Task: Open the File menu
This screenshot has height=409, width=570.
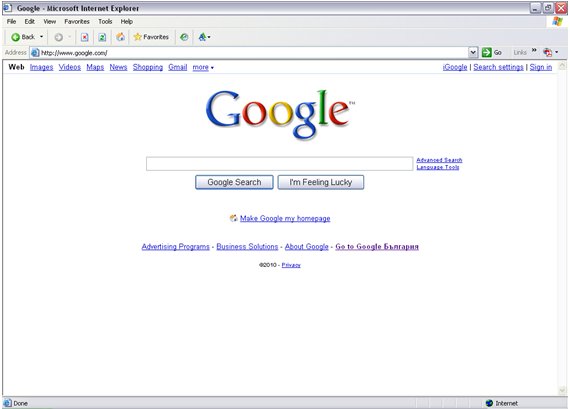Action: click(x=11, y=21)
